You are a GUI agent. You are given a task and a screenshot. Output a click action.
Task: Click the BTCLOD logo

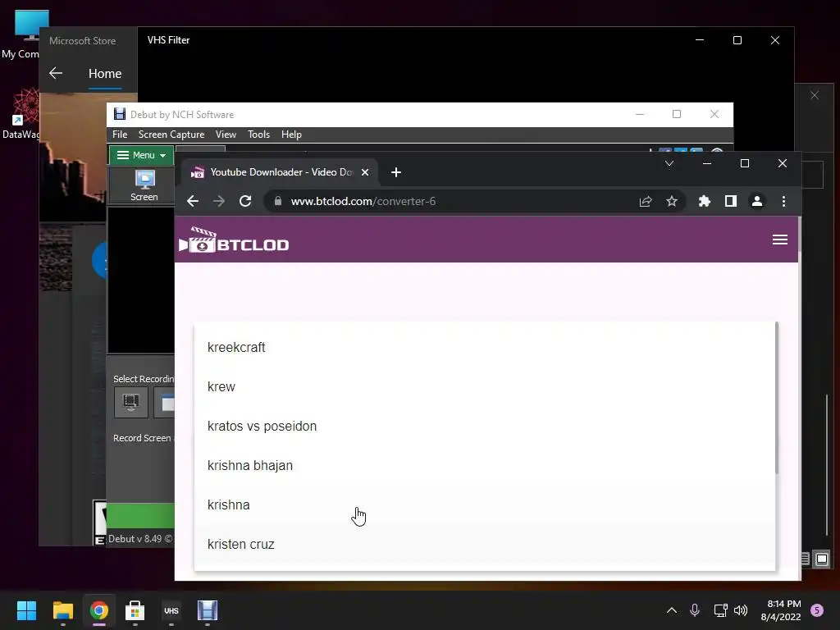[x=234, y=240]
